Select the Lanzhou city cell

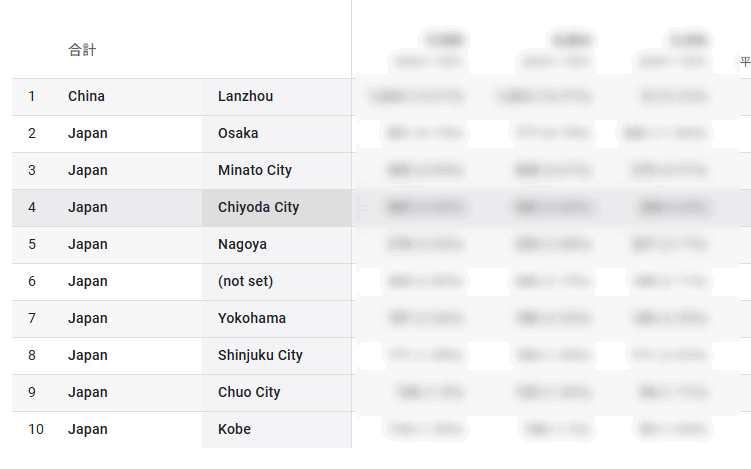point(245,97)
